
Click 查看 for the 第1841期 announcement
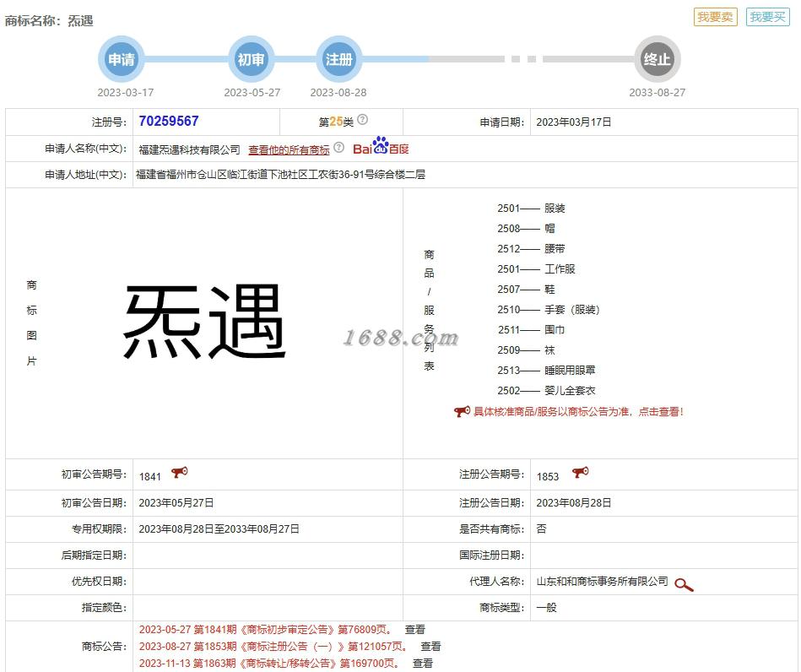pyautogui.click(x=414, y=630)
